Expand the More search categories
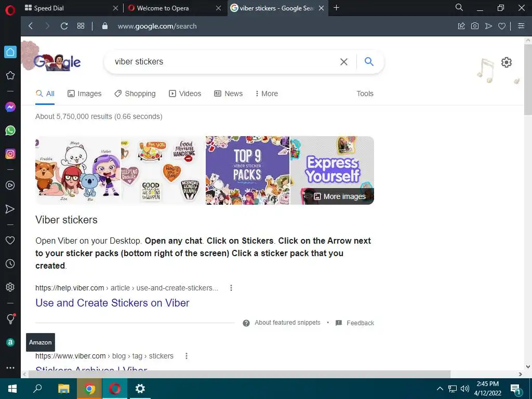 pos(267,94)
